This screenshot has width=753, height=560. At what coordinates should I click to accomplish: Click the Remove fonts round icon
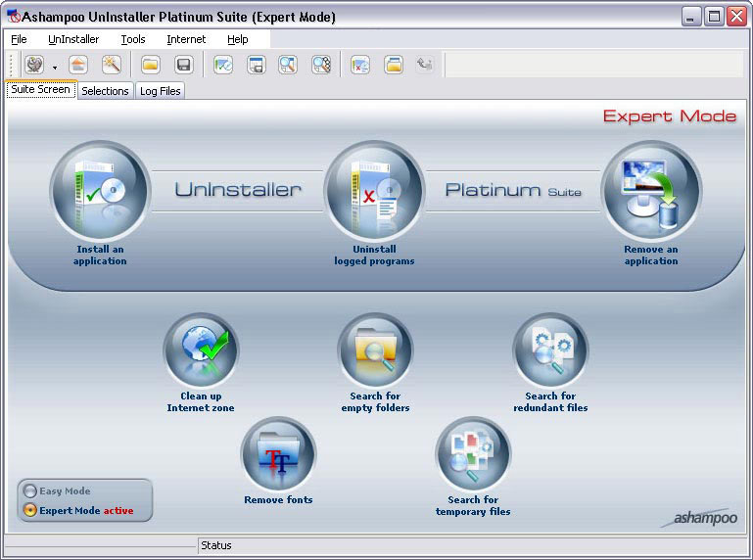coord(278,454)
